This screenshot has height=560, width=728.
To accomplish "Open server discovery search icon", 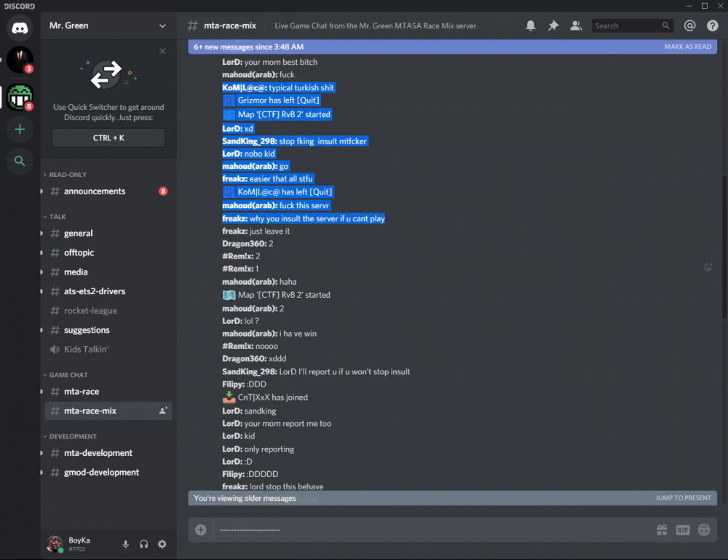I will tap(20, 161).
